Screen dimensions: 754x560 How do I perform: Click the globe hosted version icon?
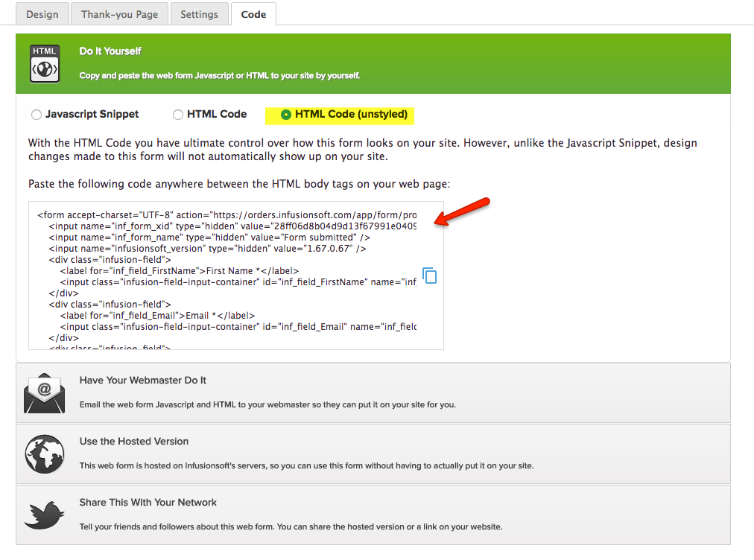[x=45, y=454]
